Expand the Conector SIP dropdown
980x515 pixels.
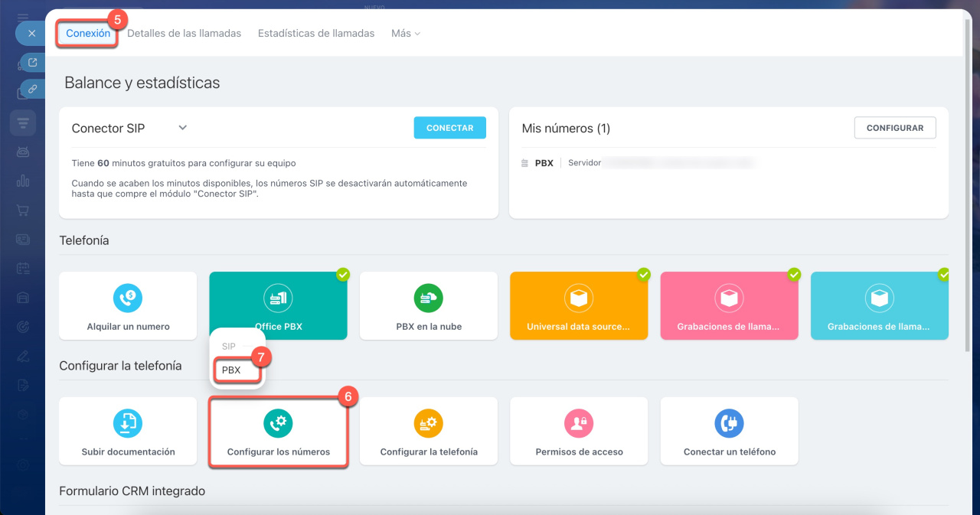(183, 128)
